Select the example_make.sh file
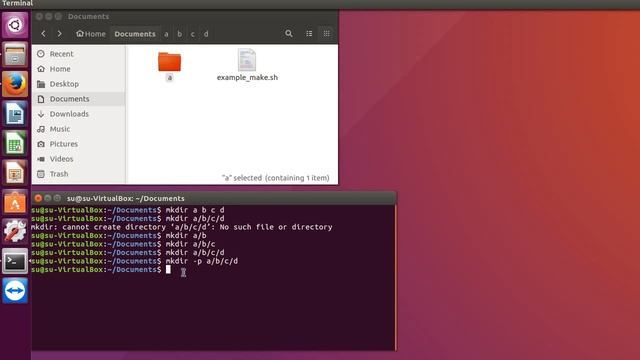This screenshot has width=640, height=360. click(x=247, y=65)
